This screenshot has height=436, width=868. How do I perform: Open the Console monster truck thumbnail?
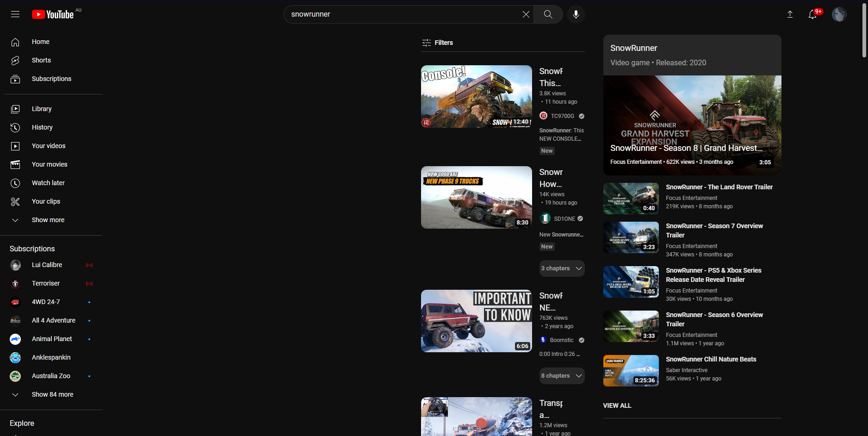click(x=477, y=96)
